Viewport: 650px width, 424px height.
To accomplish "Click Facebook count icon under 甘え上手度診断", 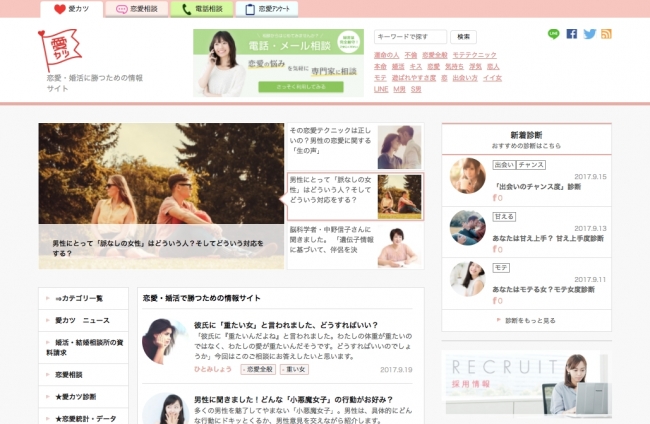I will (497, 249).
